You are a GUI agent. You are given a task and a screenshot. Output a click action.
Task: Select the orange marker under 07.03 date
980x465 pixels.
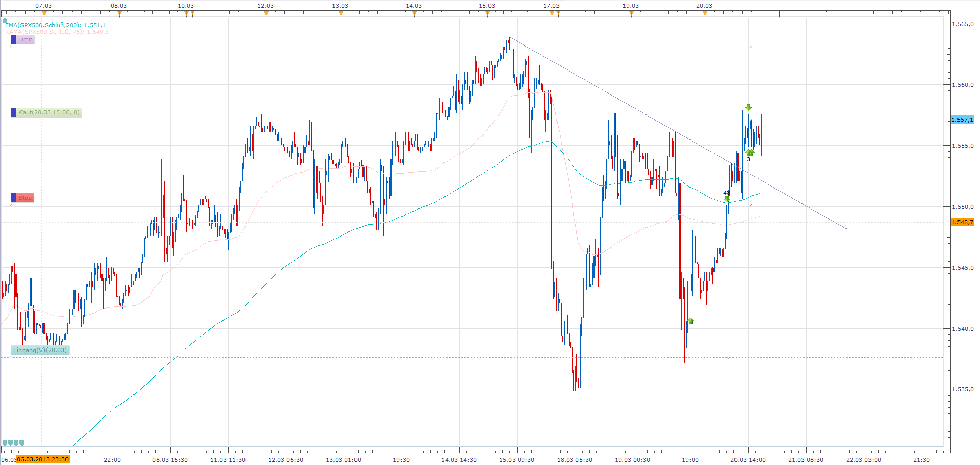[44, 14]
